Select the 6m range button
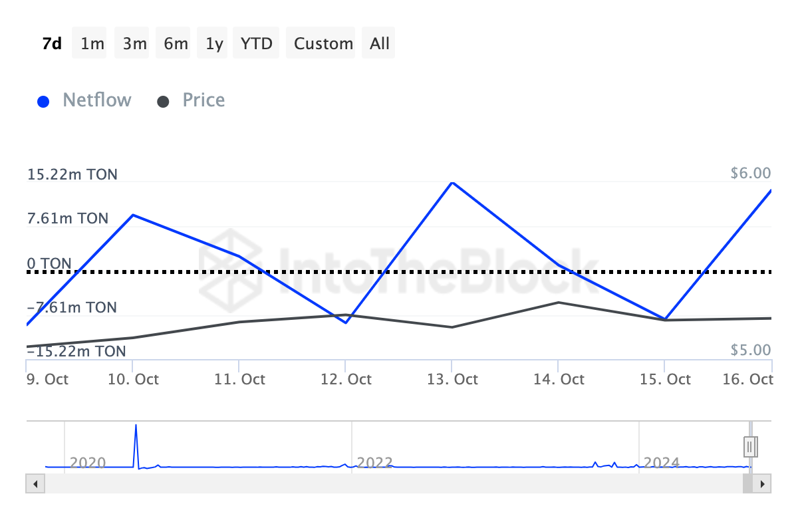Image resolution: width=798 pixels, height=532 pixels. 176,43
